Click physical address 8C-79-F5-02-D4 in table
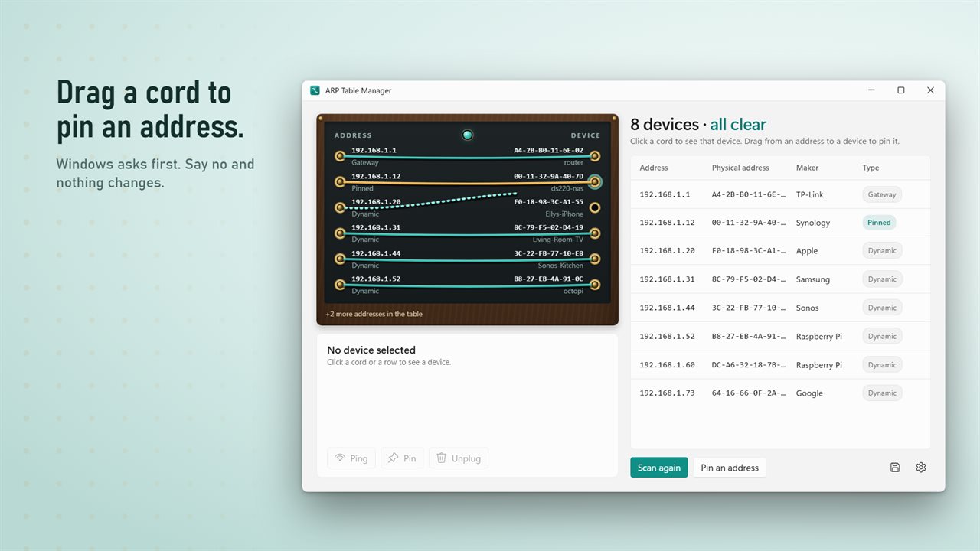This screenshot has width=980, height=551. (749, 279)
